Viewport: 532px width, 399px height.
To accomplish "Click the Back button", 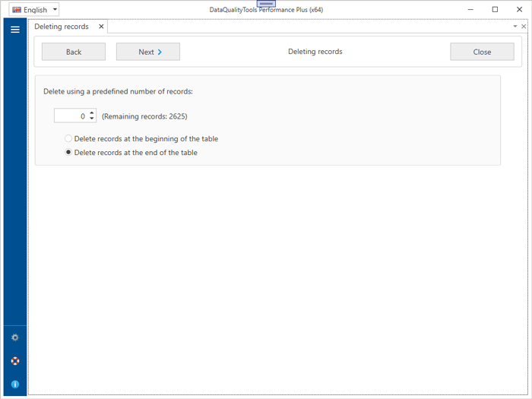I will pyautogui.click(x=74, y=52).
